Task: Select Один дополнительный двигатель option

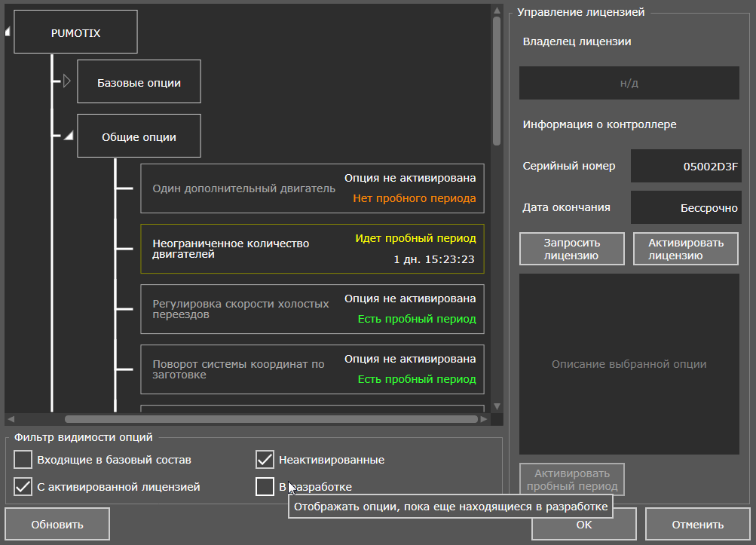Action: [312, 188]
